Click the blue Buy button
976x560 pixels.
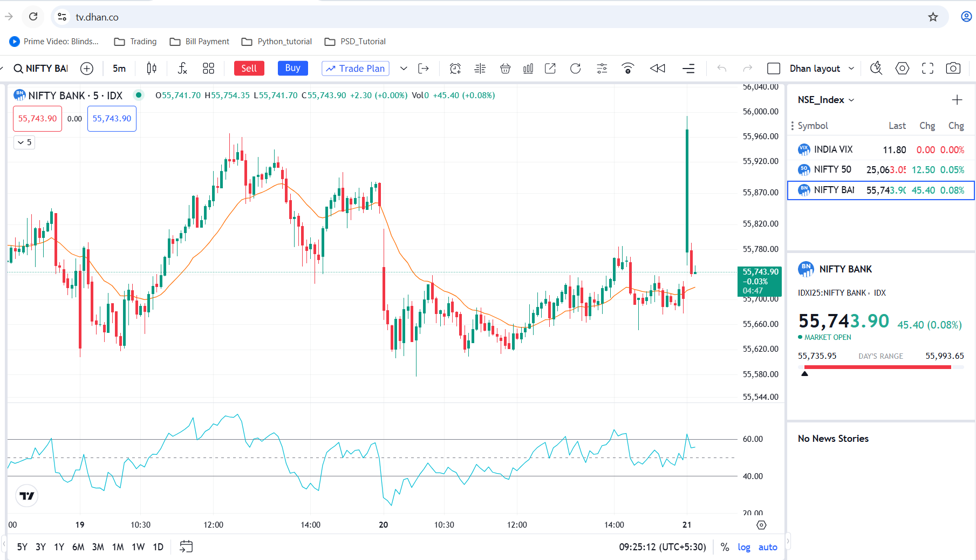pos(293,68)
